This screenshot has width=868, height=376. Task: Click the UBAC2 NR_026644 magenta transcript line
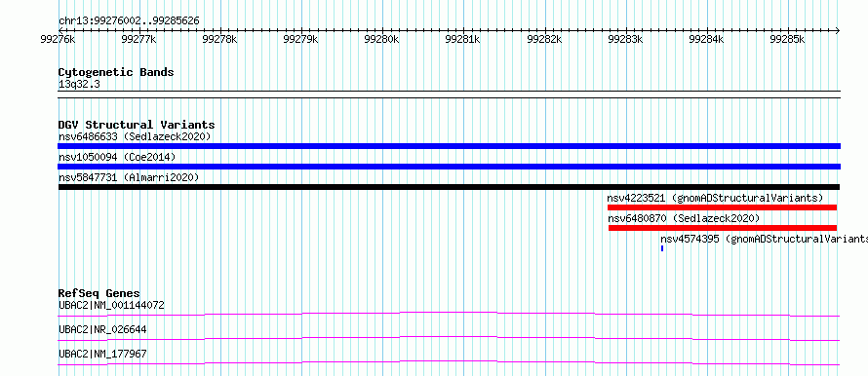tap(449, 338)
